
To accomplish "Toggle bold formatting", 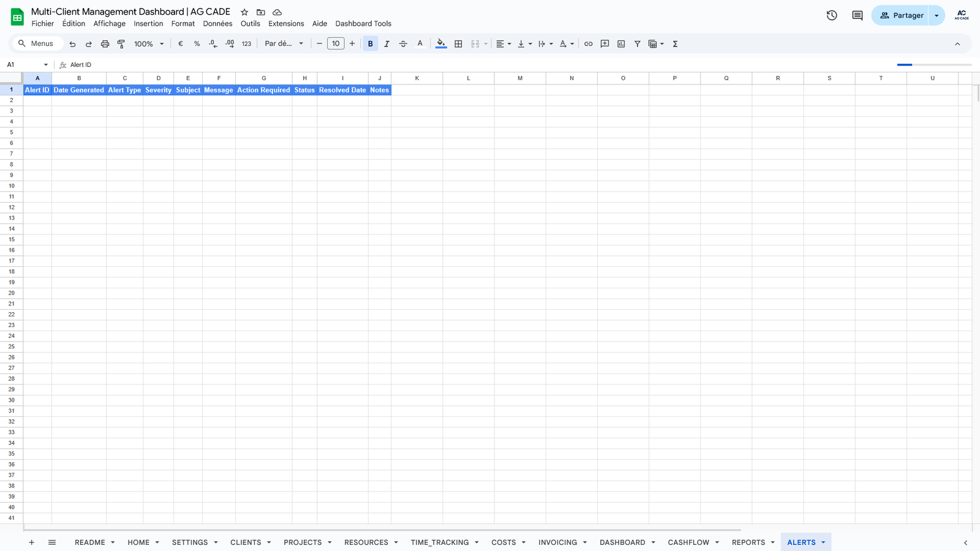I will pos(370,44).
